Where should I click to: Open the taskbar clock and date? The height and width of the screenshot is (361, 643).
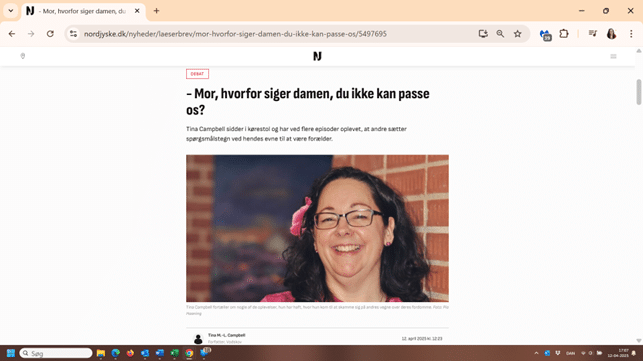point(618,353)
